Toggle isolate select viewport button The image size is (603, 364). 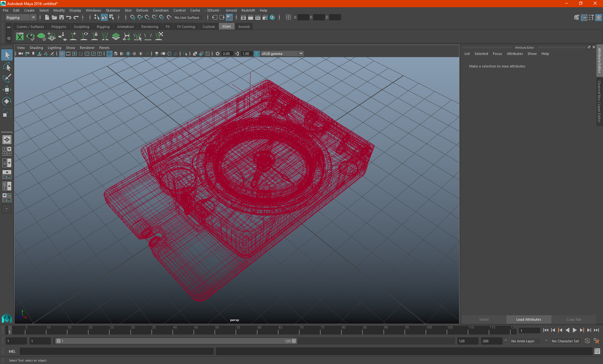click(x=185, y=54)
